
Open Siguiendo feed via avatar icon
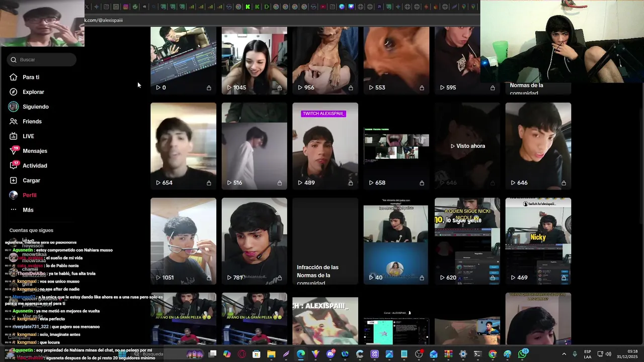point(14,107)
